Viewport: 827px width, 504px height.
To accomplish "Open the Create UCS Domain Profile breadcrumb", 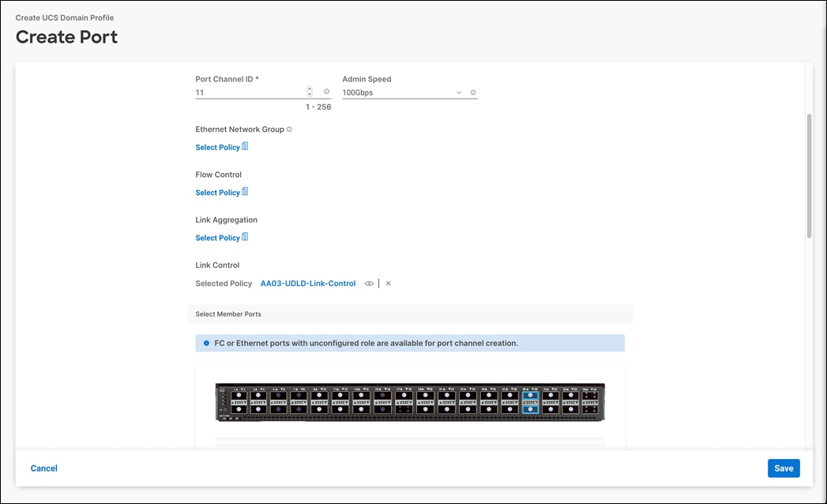I will [66, 17].
